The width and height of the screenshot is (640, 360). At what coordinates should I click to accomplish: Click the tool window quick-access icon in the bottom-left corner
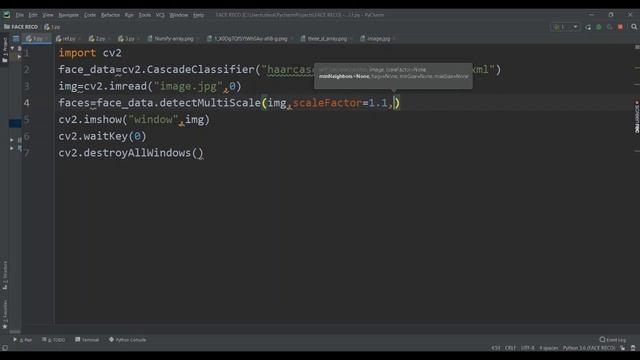coord(5,348)
